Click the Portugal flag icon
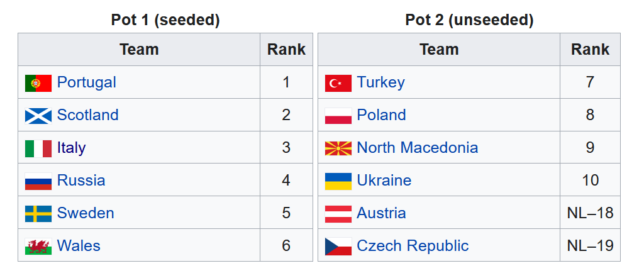This screenshot has height=278, width=644. click(38, 82)
